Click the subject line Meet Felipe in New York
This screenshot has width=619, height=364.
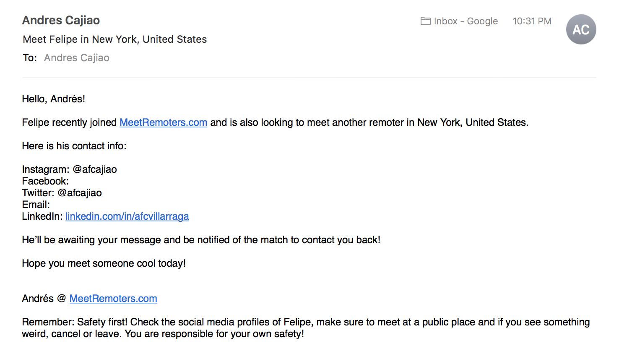[114, 39]
